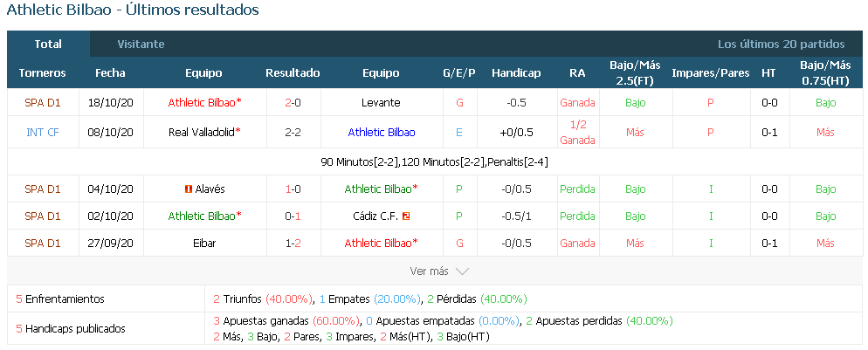Open the Eibar team link

click(x=203, y=244)
